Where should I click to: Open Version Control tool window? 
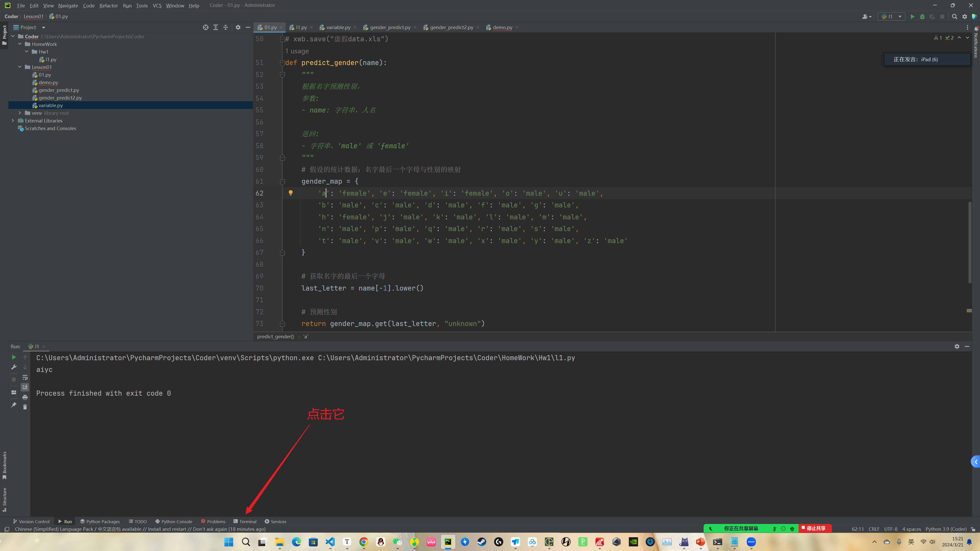click(x=31, y=521)
